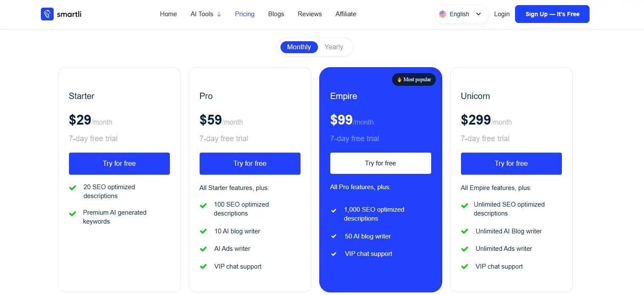This screenshot has width=644, height=295.
Task: Click checkmark beside Premium AI generated keywords
Action: click(x=73, y=213)
